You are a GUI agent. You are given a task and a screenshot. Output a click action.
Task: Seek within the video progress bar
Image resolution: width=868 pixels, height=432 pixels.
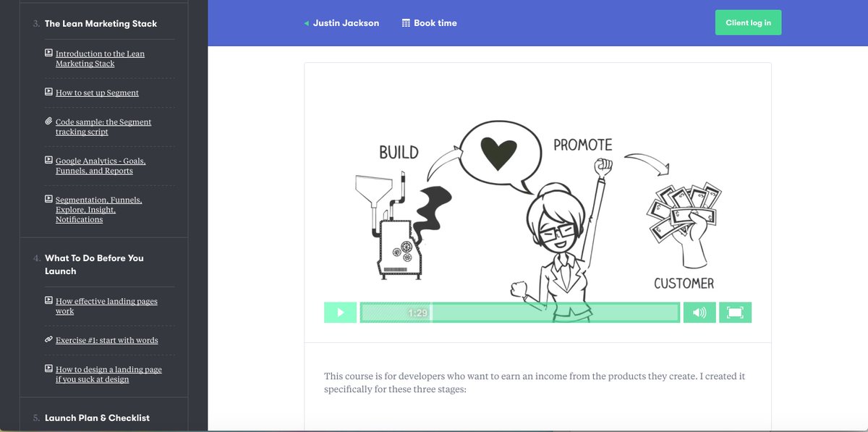click(x=519, y=313)
